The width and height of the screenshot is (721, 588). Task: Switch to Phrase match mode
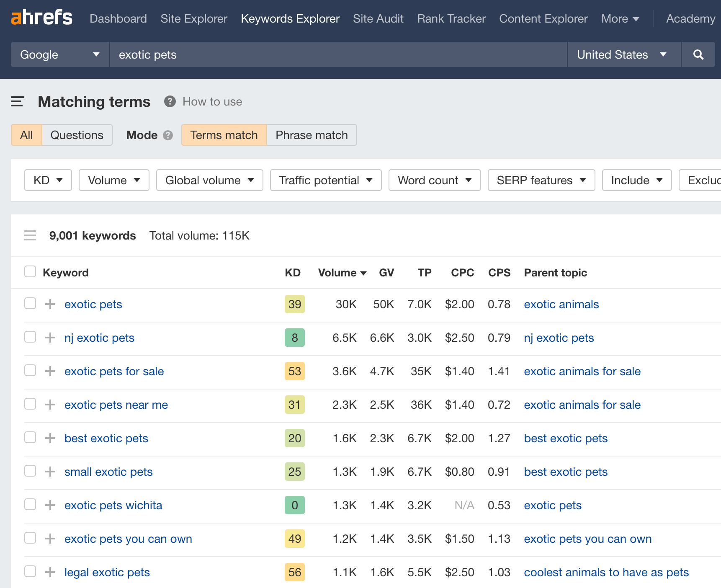(311, 135)
